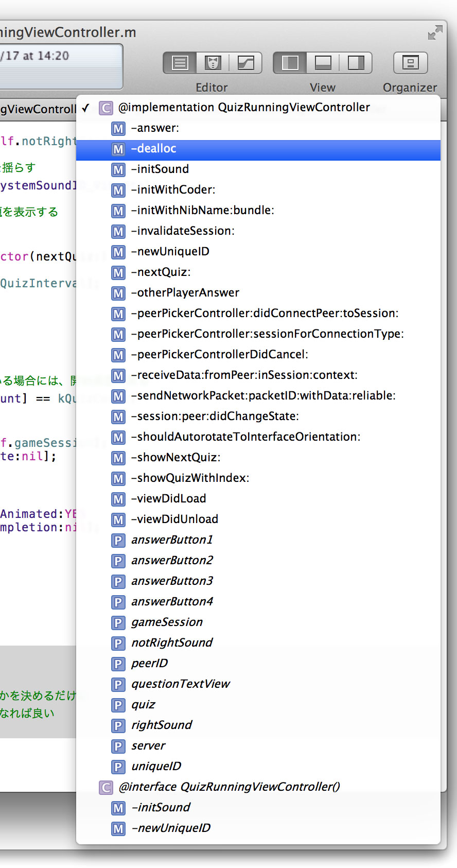Choose @implementation QuizRunningViewController in the jump list
This screenshot has height=868, width=457.
258,108
